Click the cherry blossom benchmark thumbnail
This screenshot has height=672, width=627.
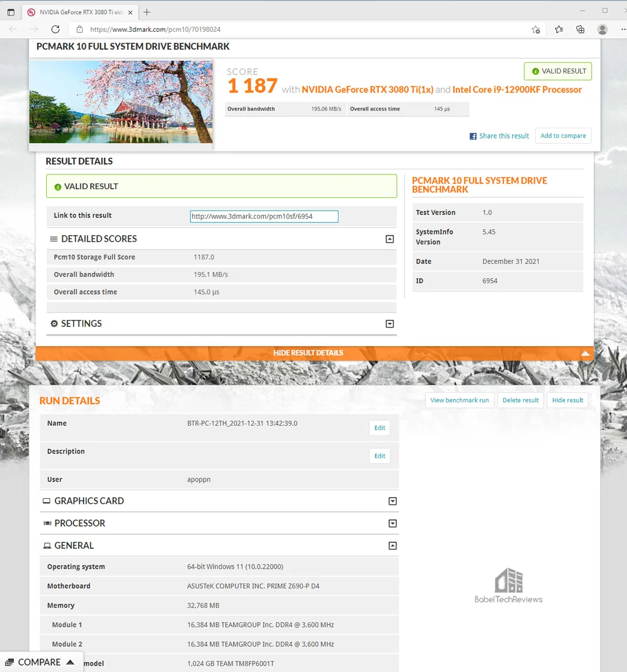coord(121,102)
